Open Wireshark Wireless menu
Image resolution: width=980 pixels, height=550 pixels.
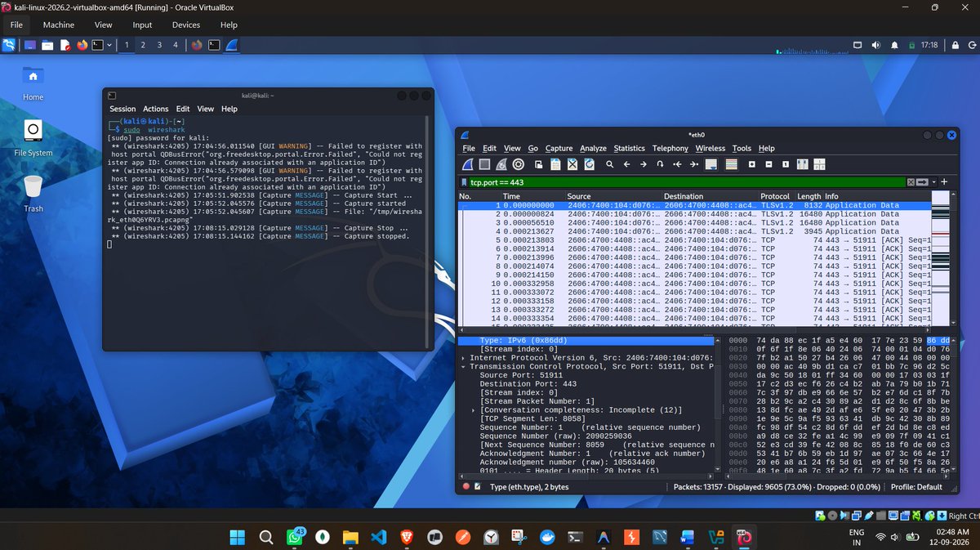click(x=710, y=149)
